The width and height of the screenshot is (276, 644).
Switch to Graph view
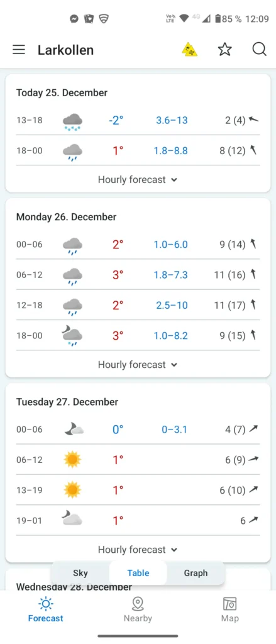point(196,573)
